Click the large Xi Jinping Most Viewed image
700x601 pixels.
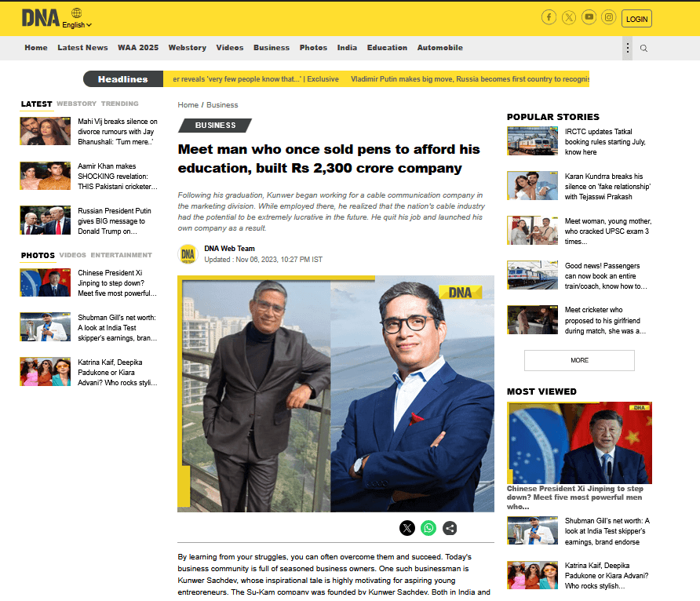pos(579,443)
